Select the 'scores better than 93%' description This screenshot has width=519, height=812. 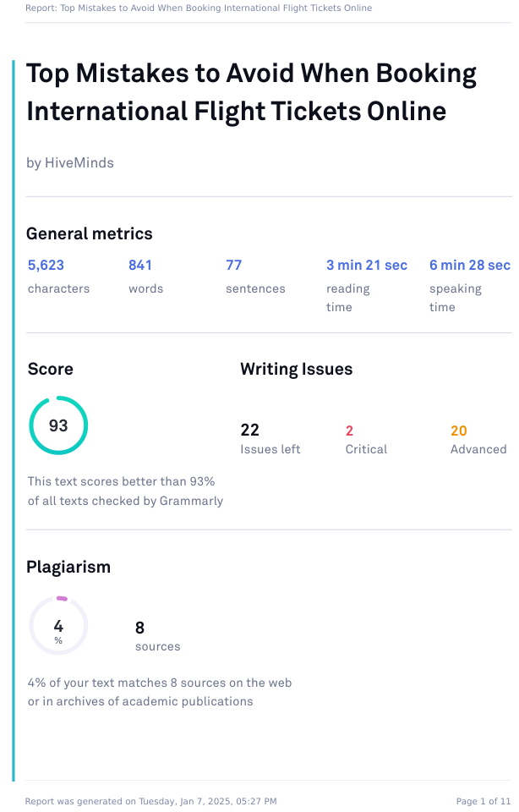[x=125, y=491]
